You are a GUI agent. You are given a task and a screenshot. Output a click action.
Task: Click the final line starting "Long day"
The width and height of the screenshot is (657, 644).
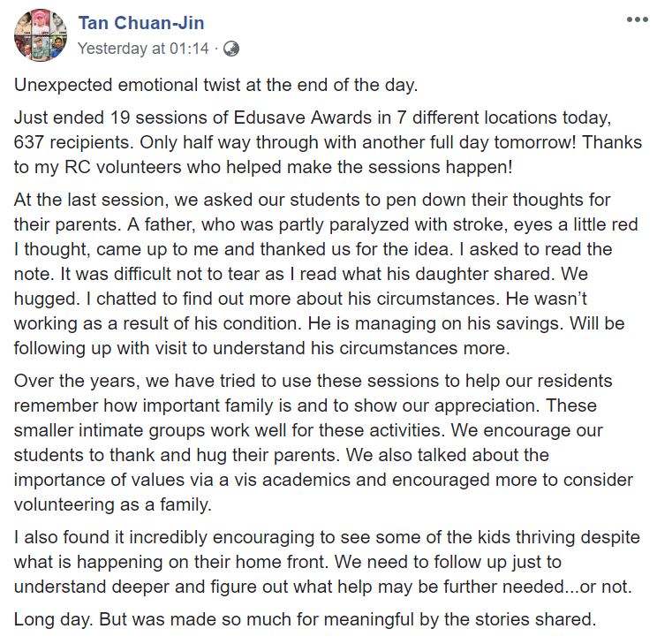305,619
